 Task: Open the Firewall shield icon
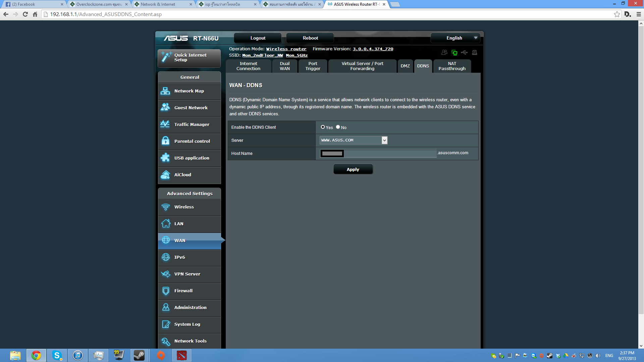(166, 291)
